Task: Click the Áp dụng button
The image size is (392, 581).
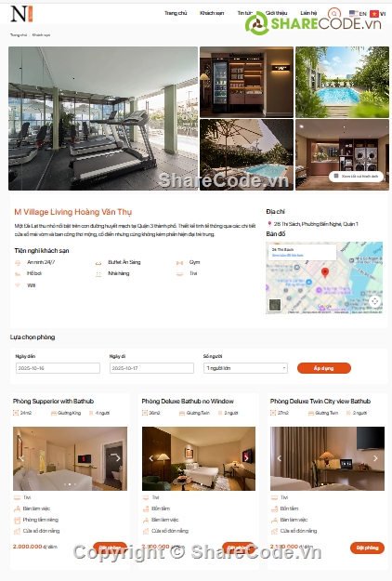Action: pyautogui.click(x=324, y=368)
